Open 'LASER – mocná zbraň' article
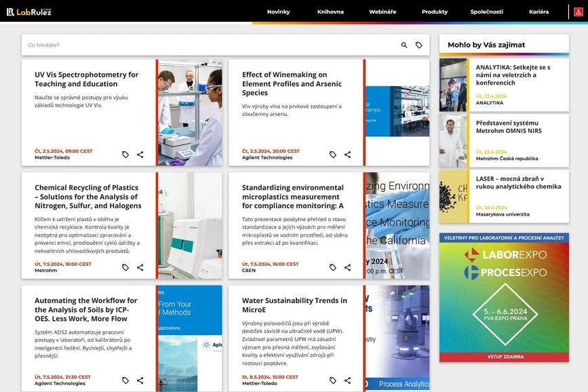588x392 pixels. (519, 182)
